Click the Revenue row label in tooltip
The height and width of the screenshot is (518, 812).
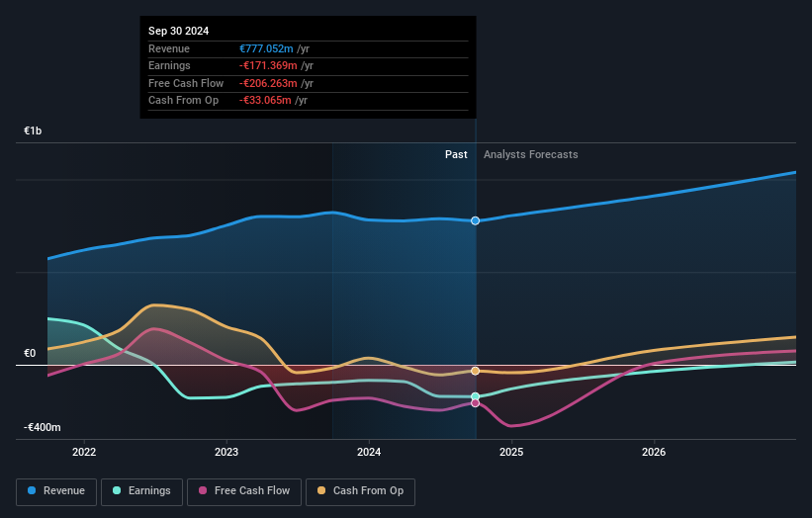coord(169,48)
